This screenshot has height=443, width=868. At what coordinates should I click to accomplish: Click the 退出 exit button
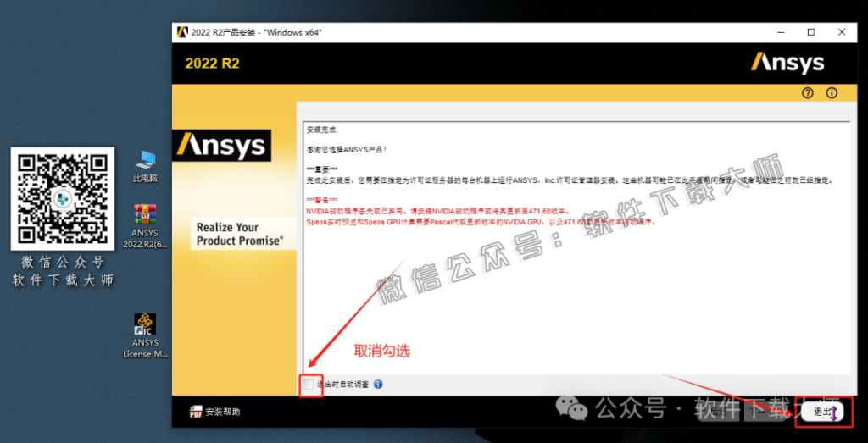tap(822, 412)
